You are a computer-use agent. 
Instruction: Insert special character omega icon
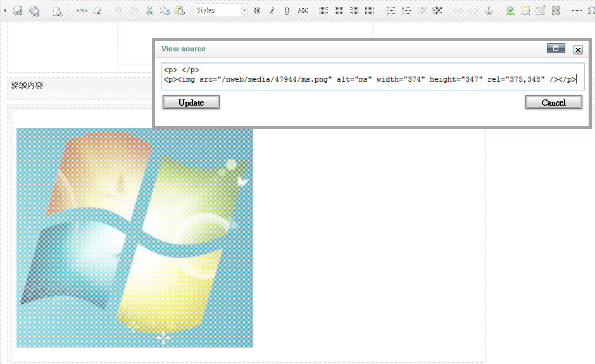[x=591, y=11]
